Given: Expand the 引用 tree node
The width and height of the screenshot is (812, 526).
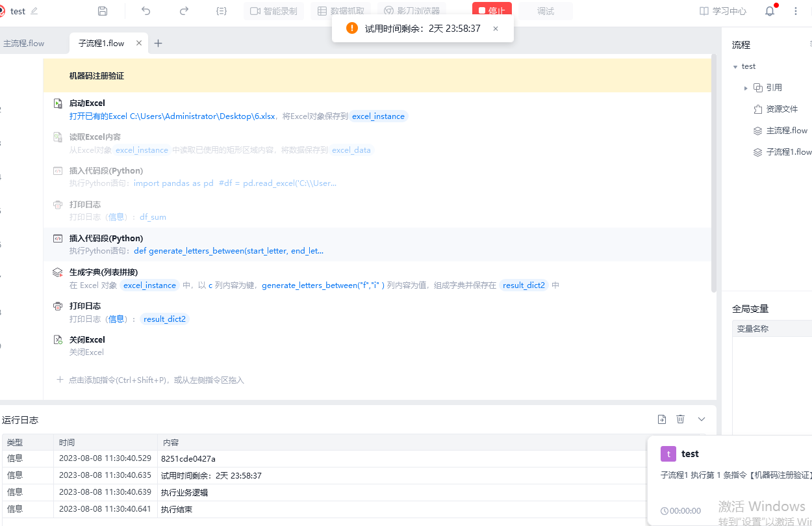Looking at the screenshot, I should coord(746,88).
